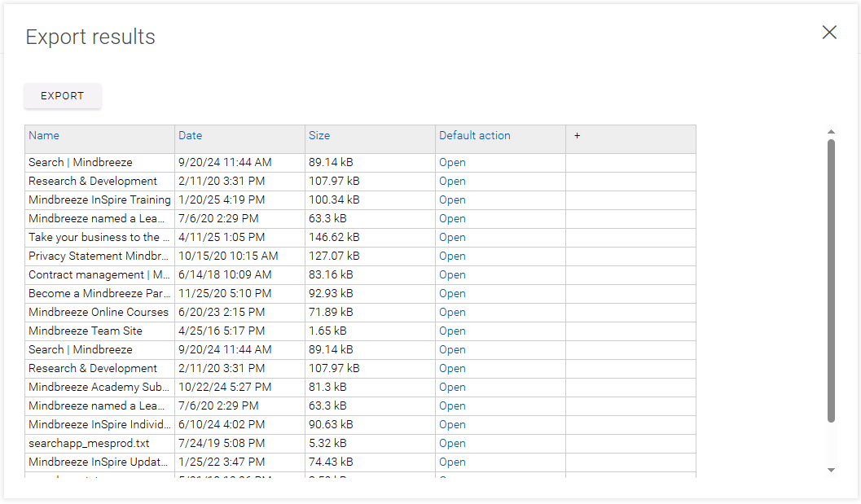
Task: Select the Contract management name cell
Action: click(99, 274)
